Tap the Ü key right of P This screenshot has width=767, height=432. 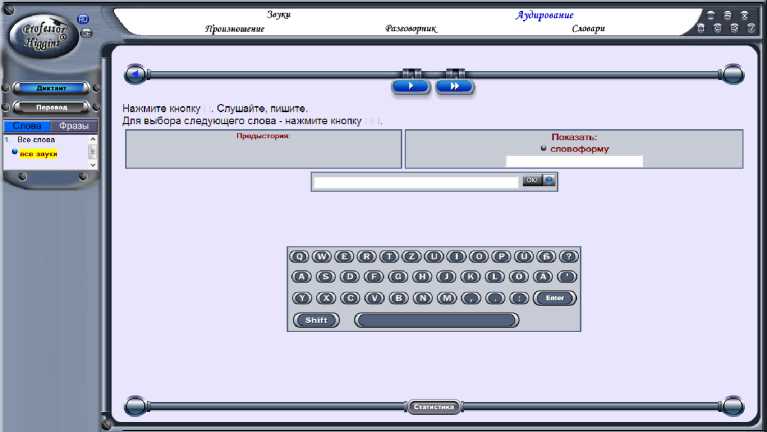coord(524,256)
